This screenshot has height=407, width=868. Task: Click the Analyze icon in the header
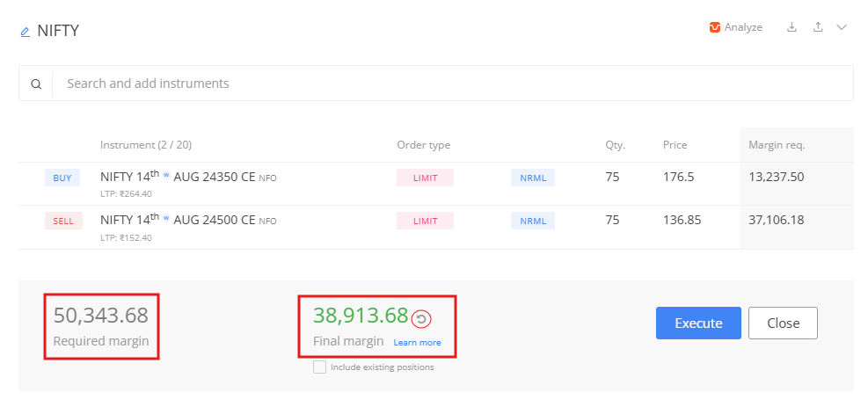[x=715, y=27]
